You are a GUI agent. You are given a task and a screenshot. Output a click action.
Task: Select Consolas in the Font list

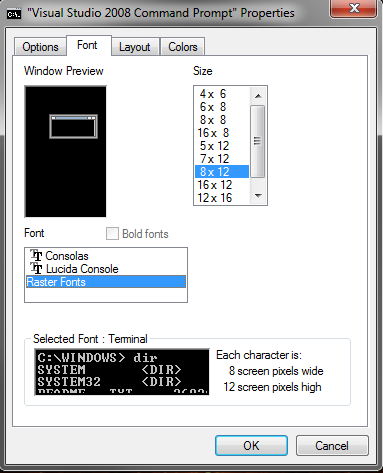[106, 256]
